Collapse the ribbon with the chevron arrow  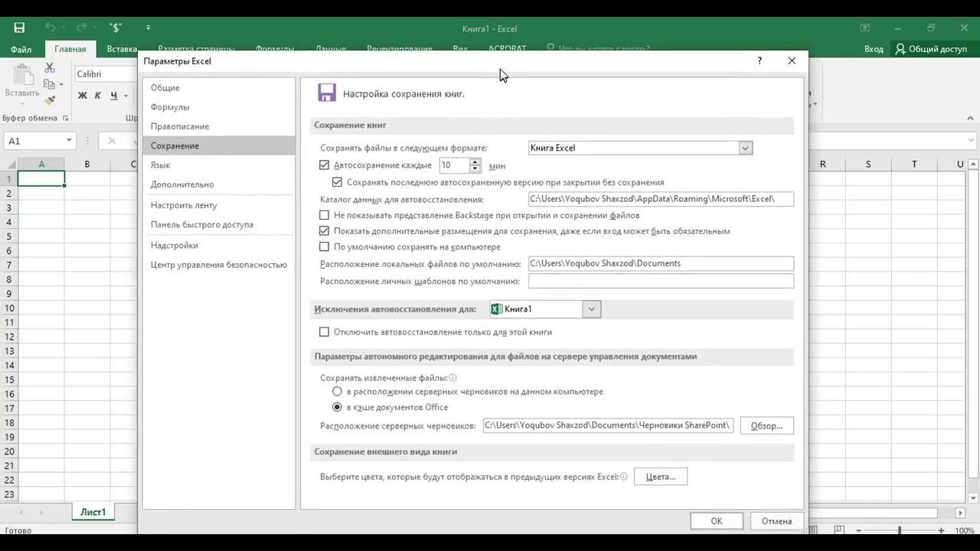(x=971, y=118)
